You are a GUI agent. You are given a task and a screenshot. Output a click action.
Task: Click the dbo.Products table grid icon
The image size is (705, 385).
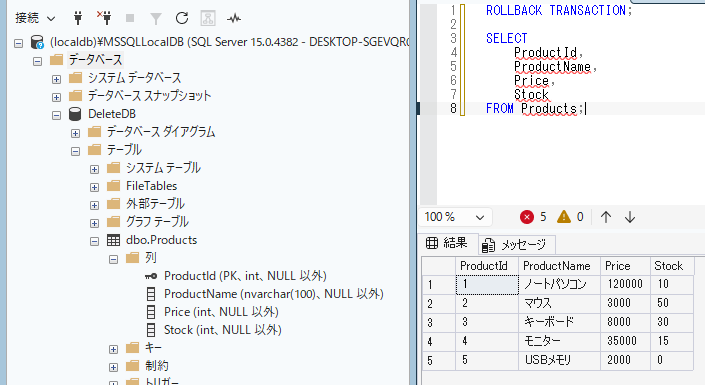click(x=113, y=240)
